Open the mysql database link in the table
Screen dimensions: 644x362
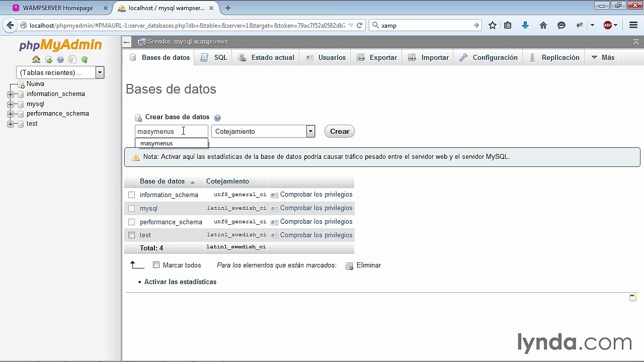pos(148,208)
